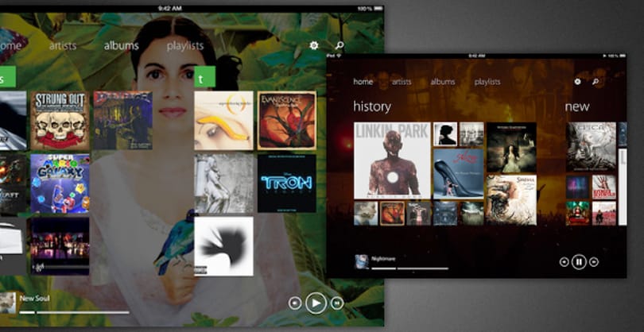Open the dark album with woman in white dress
This screenshot has width=644, height=332.
point(511,147)
